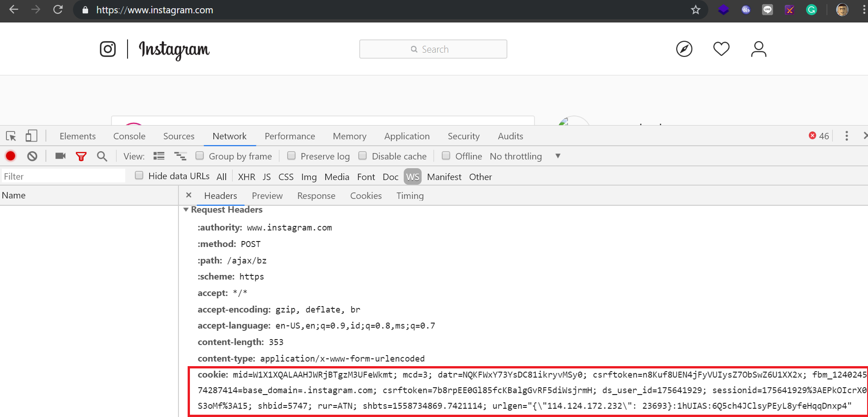Open Instagram activity heart icon
Screen dimensions: 868x417
721,49
